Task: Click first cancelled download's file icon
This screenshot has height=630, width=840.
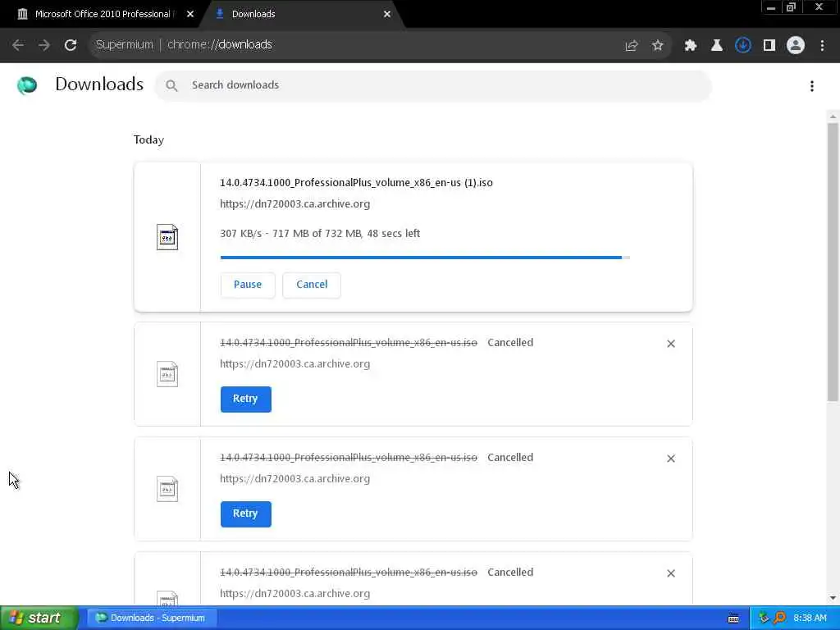Action: (x=167, y=374)
